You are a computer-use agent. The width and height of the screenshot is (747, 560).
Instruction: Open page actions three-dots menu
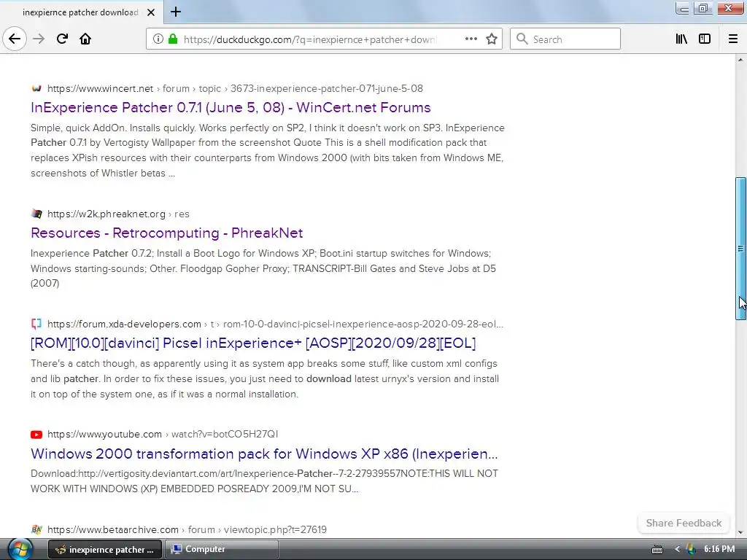coord(471,39)
